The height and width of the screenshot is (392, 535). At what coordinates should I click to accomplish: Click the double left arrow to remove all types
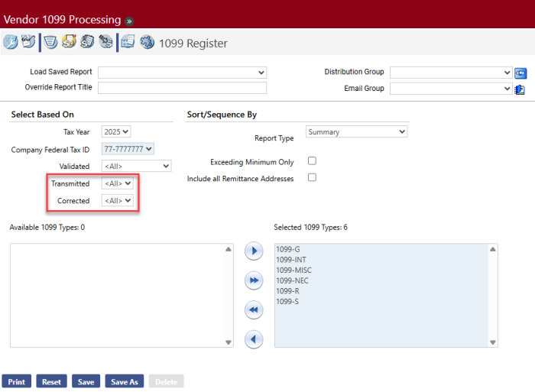(x=253, y=309)
